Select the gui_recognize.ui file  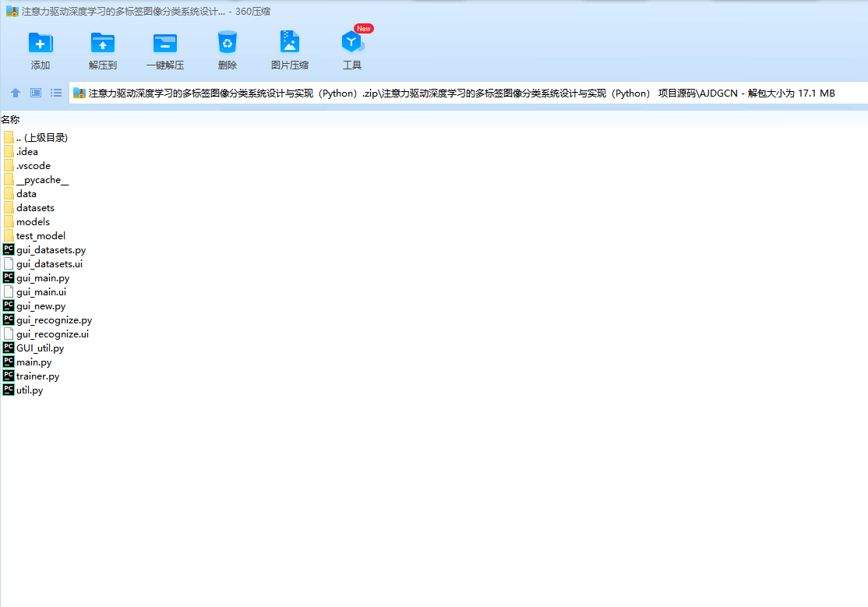coord(46,334)
